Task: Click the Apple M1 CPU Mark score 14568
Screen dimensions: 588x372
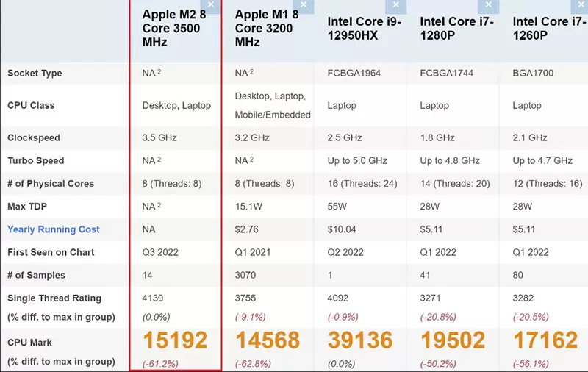Action: 268,340
